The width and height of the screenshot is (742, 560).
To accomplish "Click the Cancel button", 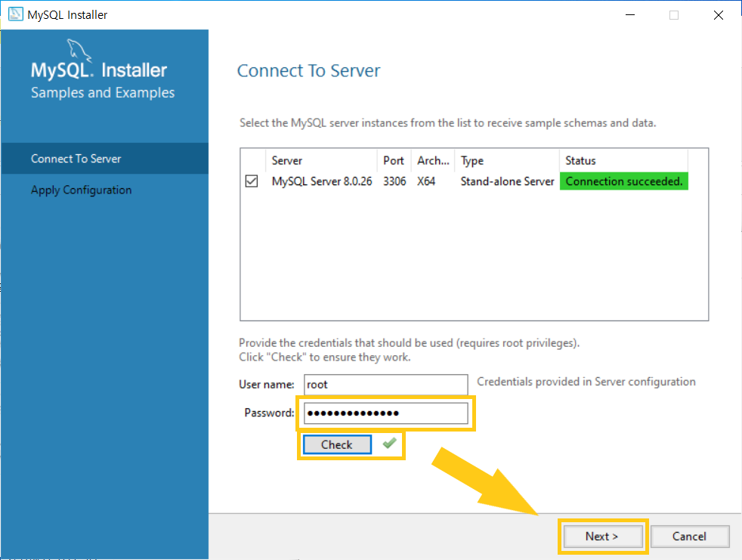I will tap(689, 537).
